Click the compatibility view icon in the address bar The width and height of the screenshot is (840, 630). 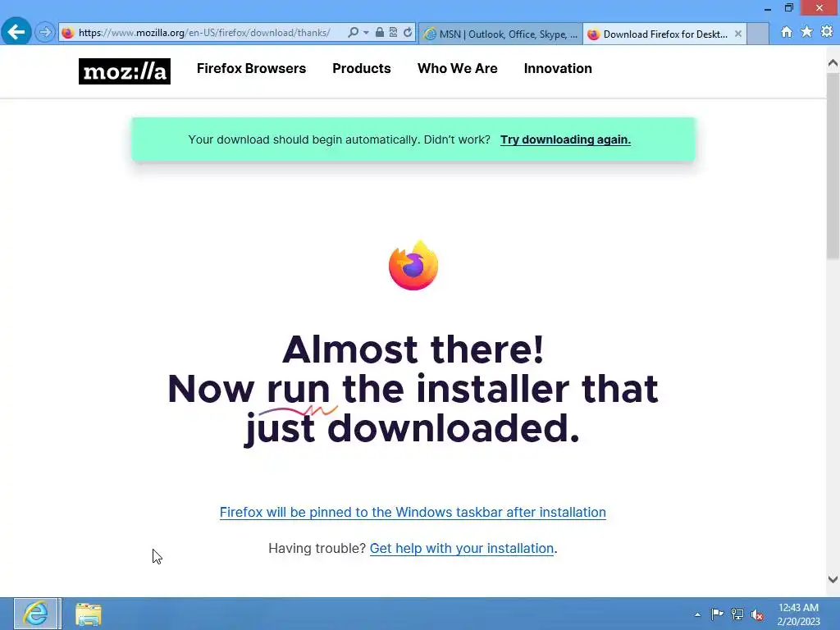click(x=393, y=33)
